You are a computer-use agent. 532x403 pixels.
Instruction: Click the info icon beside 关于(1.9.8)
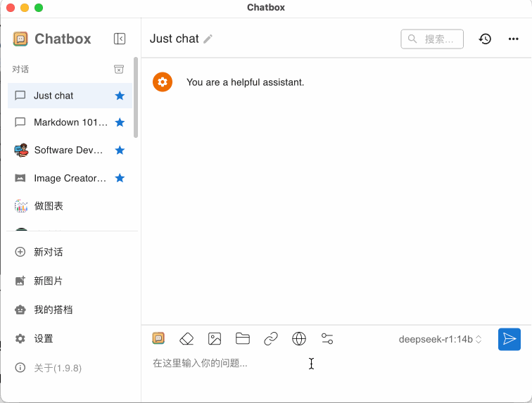20,367
